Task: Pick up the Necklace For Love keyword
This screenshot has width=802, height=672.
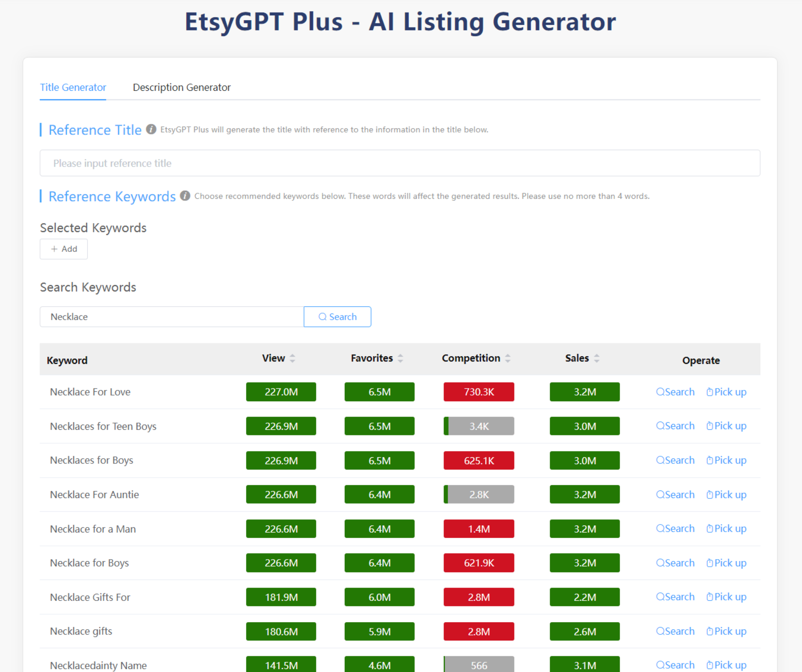Action: coord(726,392)
